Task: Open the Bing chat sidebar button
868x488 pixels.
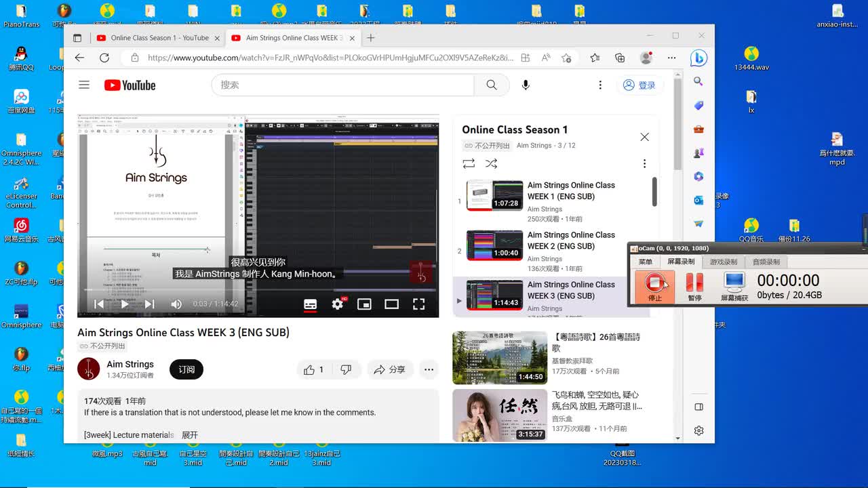Action: pos(698,58)
